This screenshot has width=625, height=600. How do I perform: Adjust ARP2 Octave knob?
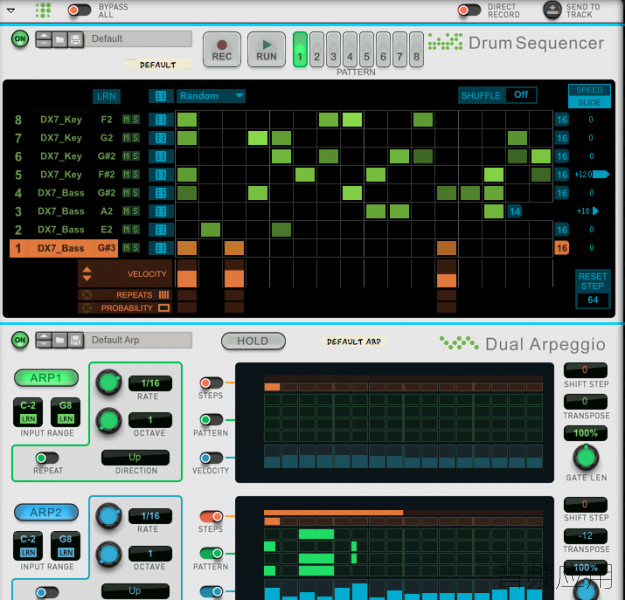coord(108,554)
